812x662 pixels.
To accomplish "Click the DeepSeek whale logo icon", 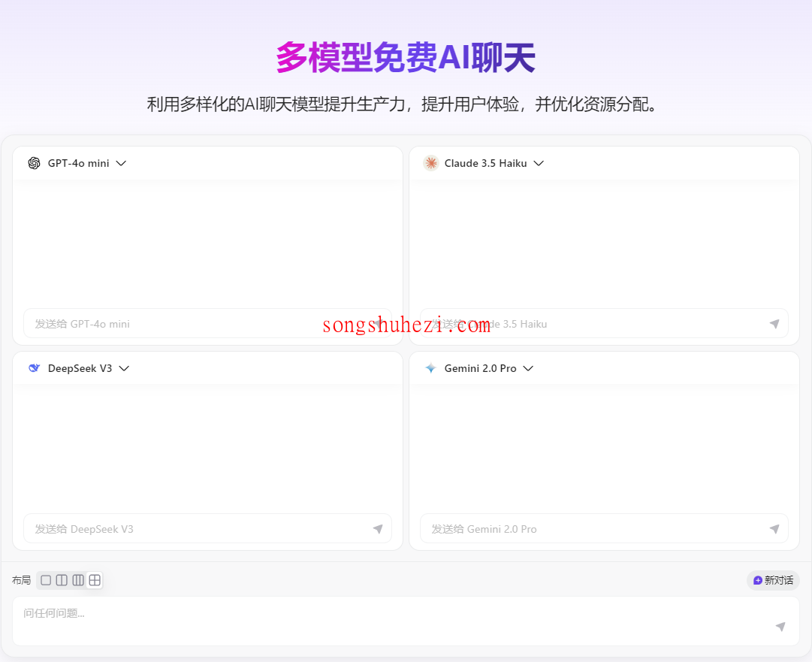I will point(35,368).
